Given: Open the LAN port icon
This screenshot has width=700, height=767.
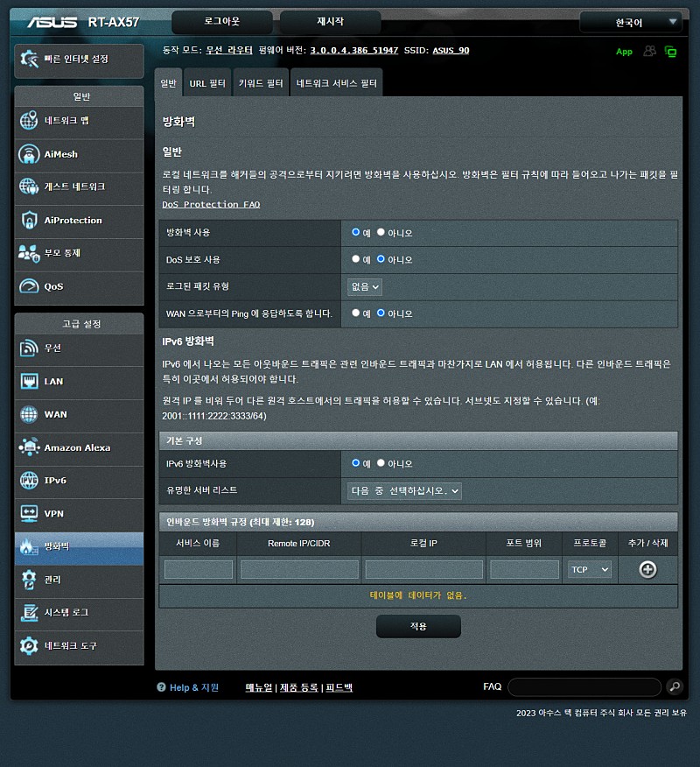Looking at the screenshot, I should (29, 381).
